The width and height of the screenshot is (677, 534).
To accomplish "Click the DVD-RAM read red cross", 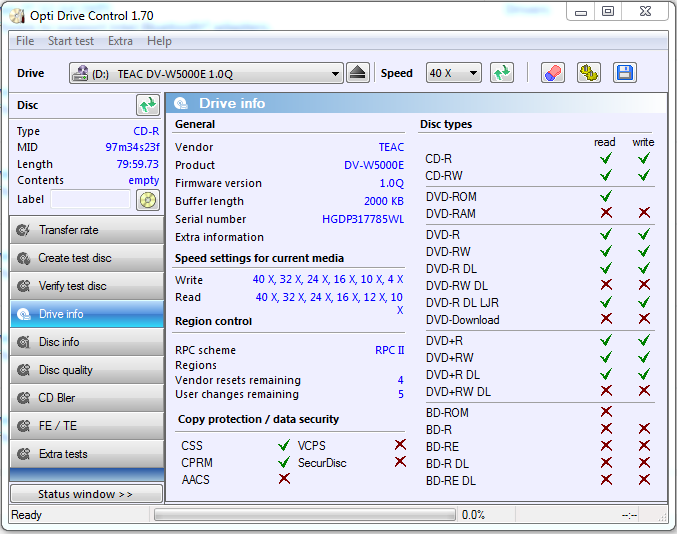I will coord(606,212).
